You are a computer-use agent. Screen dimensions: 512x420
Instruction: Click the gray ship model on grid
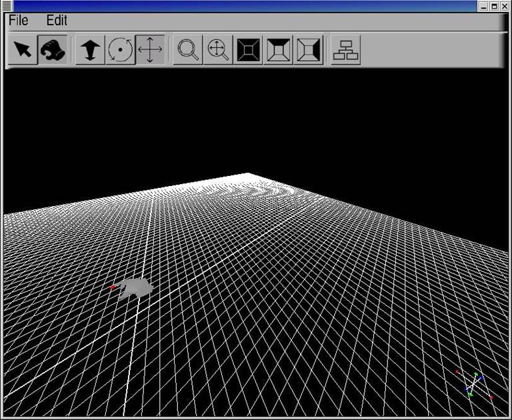(135, 288)
